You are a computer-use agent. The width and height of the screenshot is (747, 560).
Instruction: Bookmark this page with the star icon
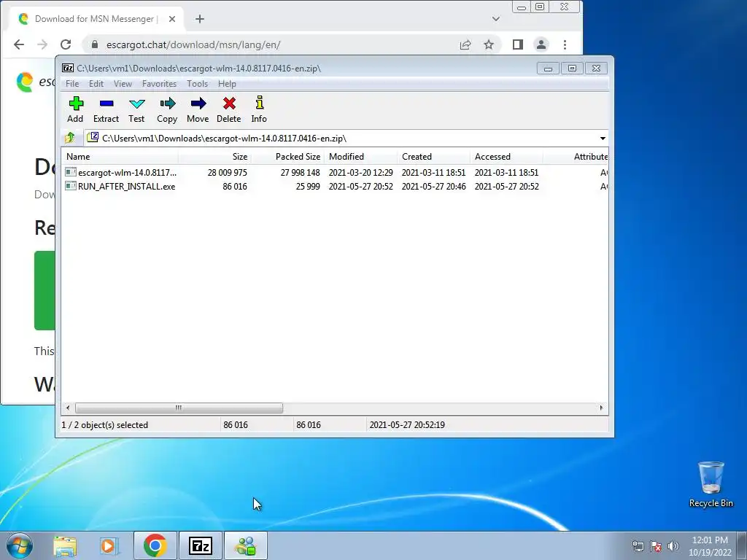(x=489, y=44)
